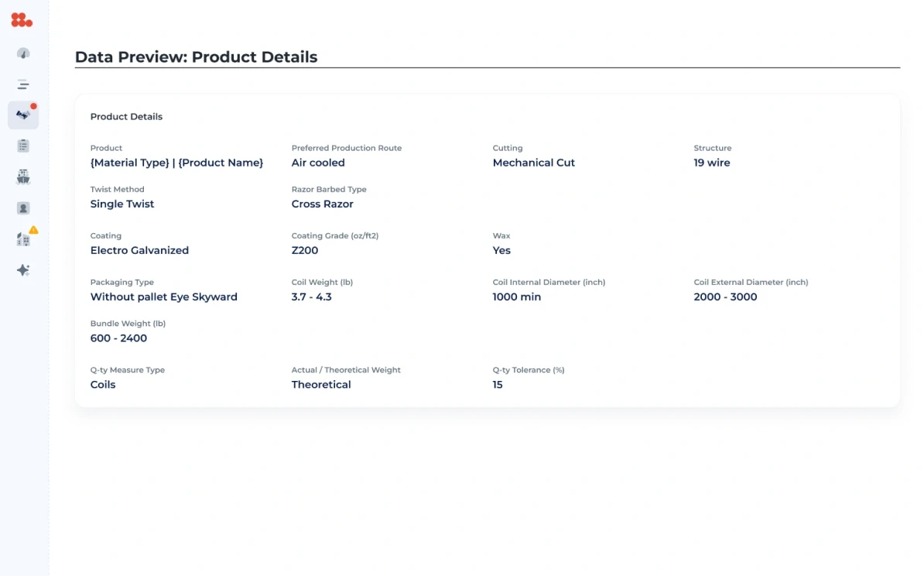Click the Cross Razor value
This screenshot has height=576, width=924.
[323, 204]
